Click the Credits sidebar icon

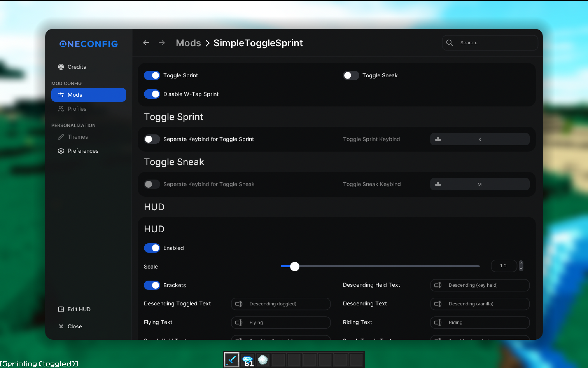(x=61, y=67)
